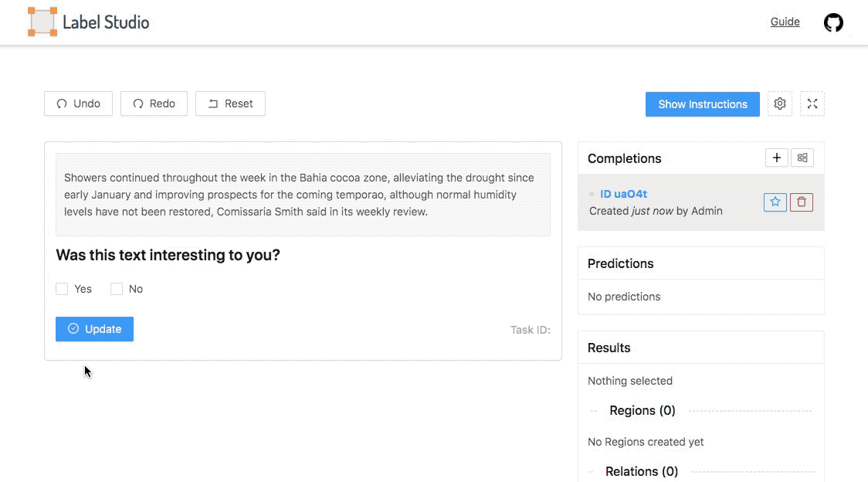Collapse the Regions (0) section
The image size is (868, 482).
[x=642, y=411]
